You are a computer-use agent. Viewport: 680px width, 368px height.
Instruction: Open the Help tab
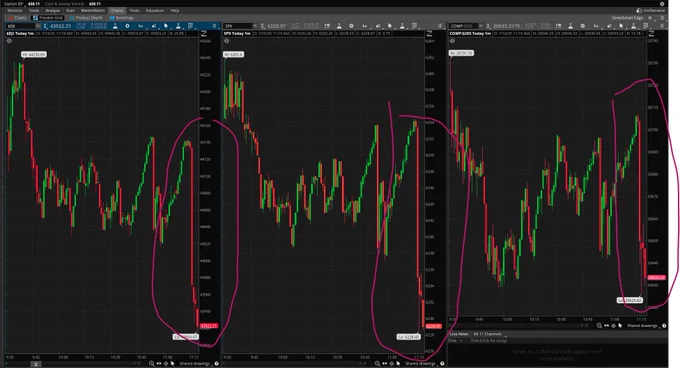click(174, 10)
